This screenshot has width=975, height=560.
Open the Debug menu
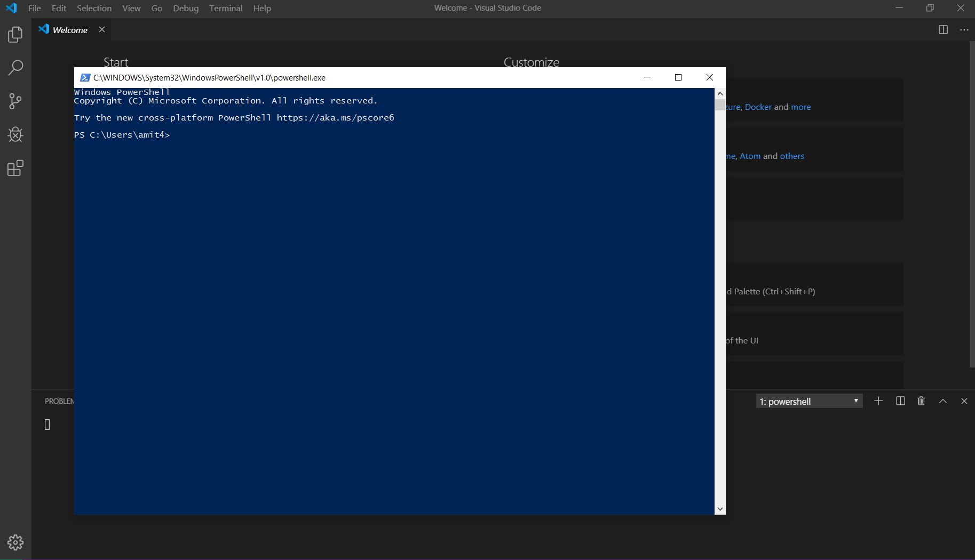(186, 8)
